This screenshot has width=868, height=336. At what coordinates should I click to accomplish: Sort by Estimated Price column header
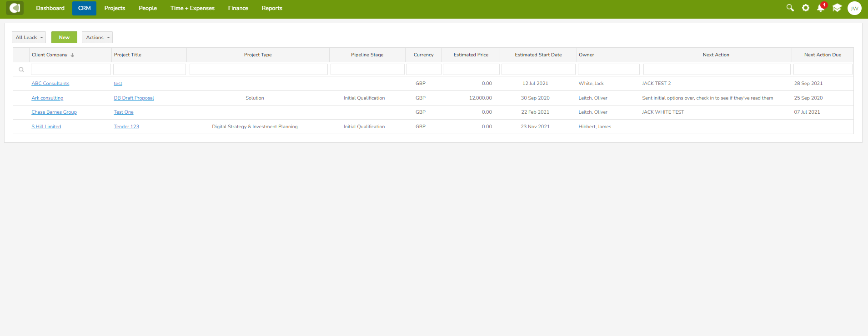click(x=471, y=55)
